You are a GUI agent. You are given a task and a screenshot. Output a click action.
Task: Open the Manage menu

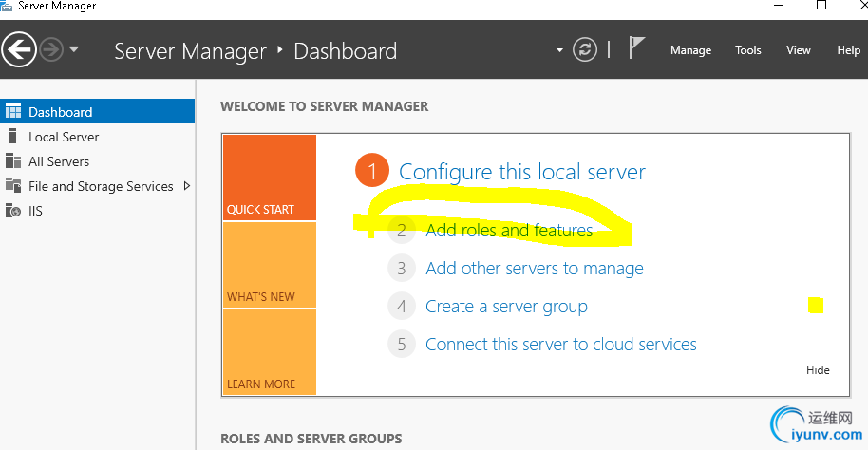(x=690, y=50)
